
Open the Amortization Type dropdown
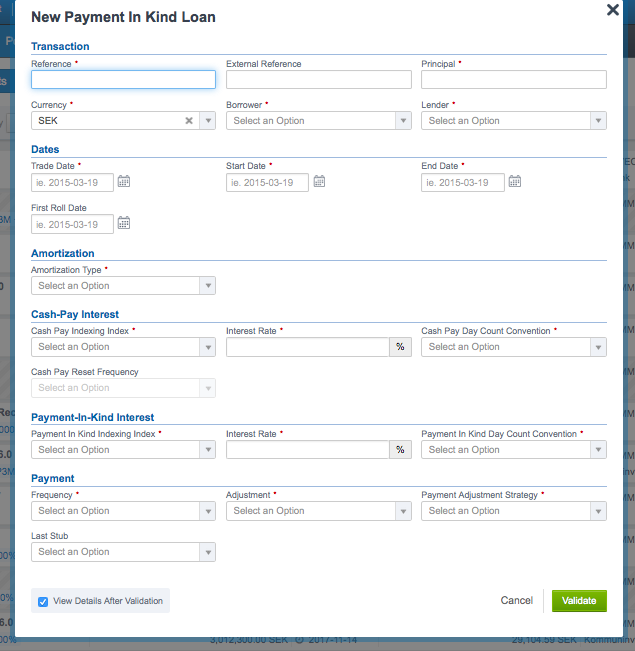click(x=123, y=286)
